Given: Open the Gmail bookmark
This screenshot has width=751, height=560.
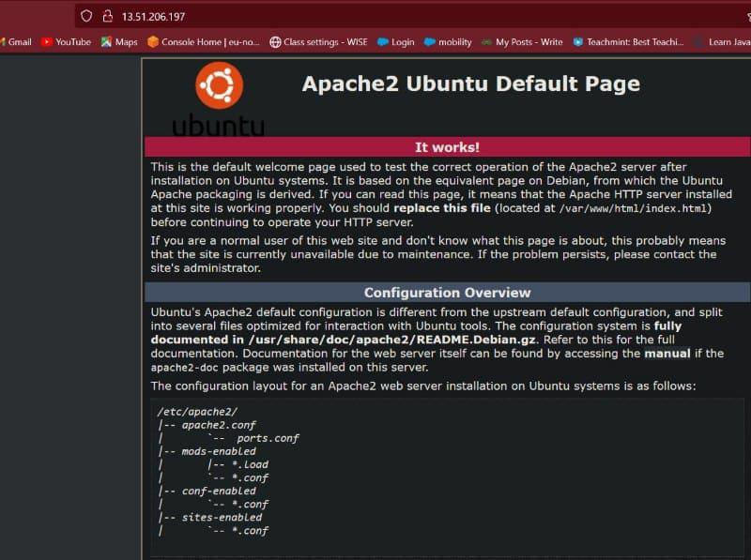Looking at the screenshot, I should coord(16,42).
